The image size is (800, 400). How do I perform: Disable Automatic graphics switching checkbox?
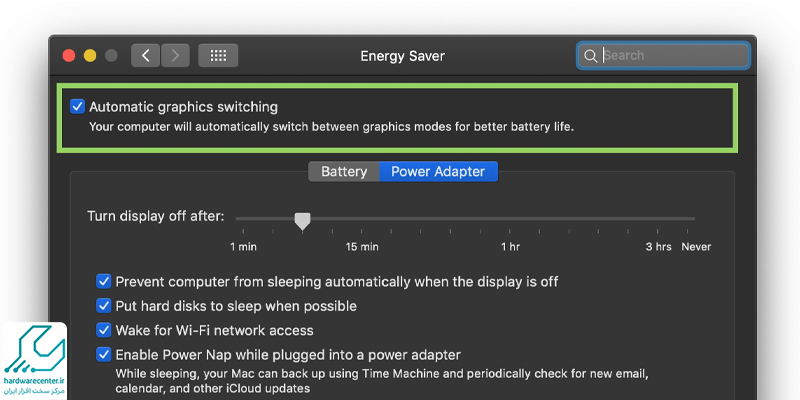[78, 106]
